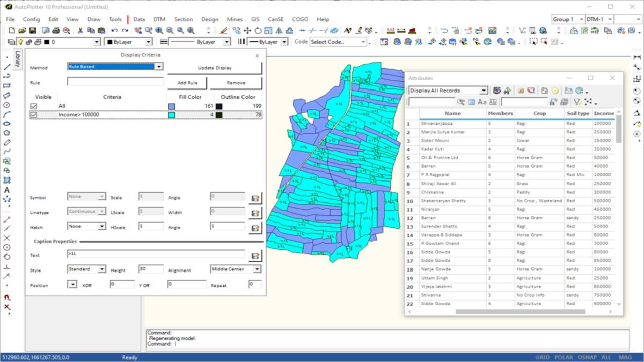The height and width of the screenshot is (362, 644).
Task: Select the Line tool in left toolbar
Action: tap(7, 67)
